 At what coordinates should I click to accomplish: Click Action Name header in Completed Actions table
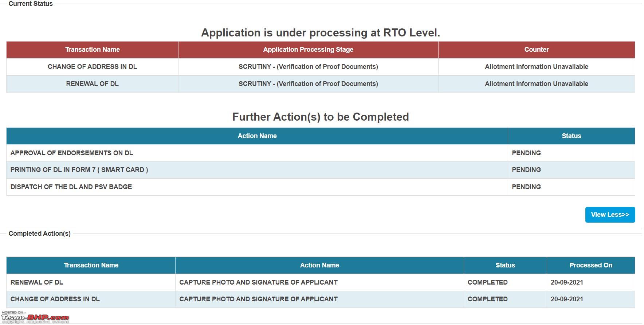pos(319,265)
